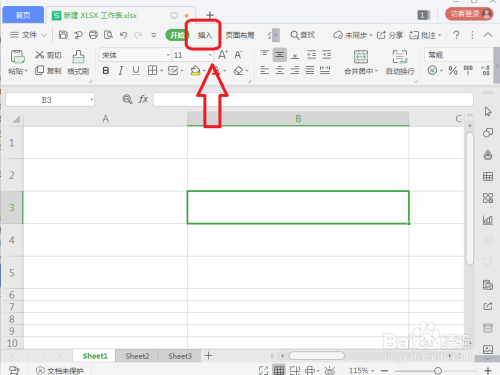Increase font size with A+ icon
Screen dimensions: 500x375
223,55
